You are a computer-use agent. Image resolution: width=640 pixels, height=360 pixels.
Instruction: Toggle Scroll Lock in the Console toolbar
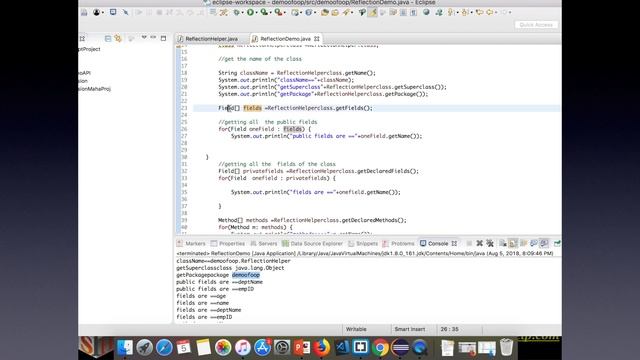click(x=513, y=243)
